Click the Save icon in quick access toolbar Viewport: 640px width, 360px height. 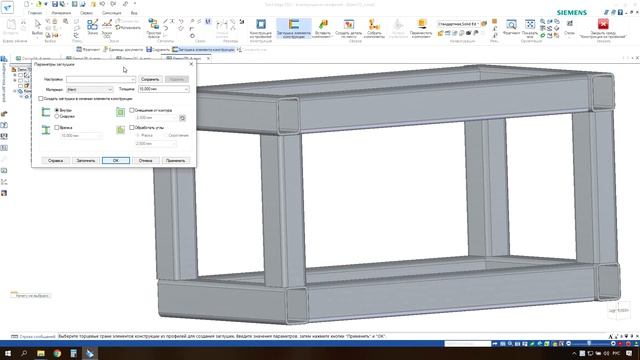[x=55, y=4]
